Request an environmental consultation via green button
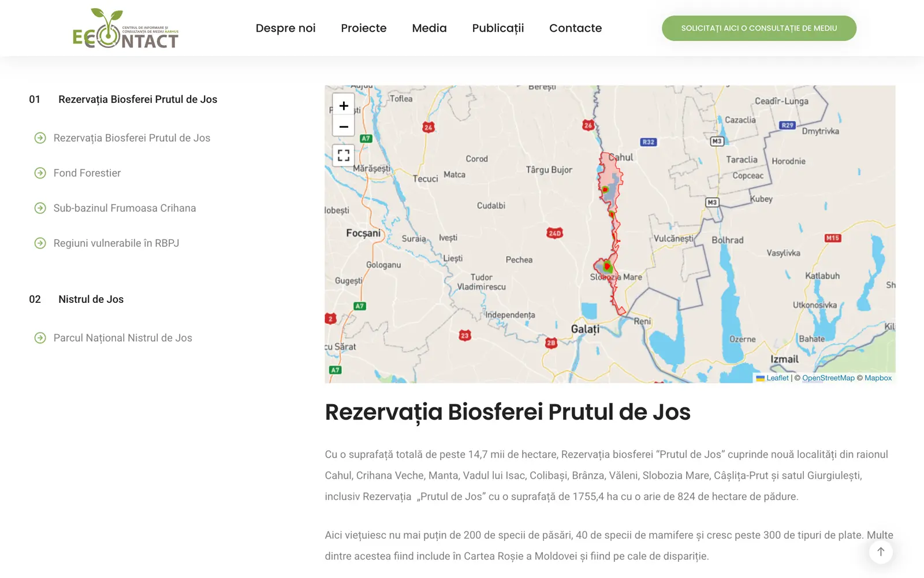Screen dimensions: 924x578 pyautogui.click(x=759, y=28)
